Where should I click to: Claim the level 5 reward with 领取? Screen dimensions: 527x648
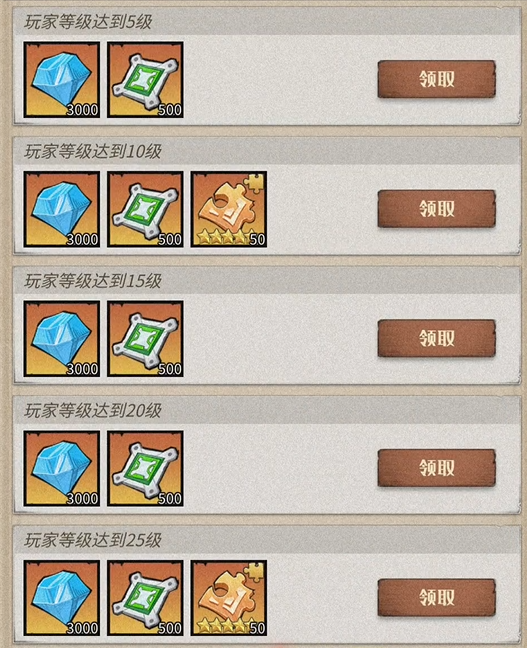[x=436, y=79]
